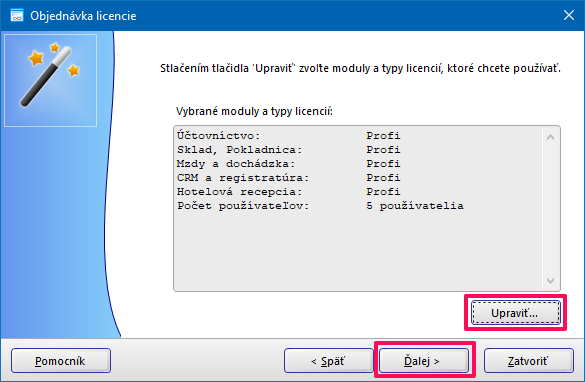Click the Objednávka licencie title bar text
The height and width of the screenshot is (382, 585).
83,16
